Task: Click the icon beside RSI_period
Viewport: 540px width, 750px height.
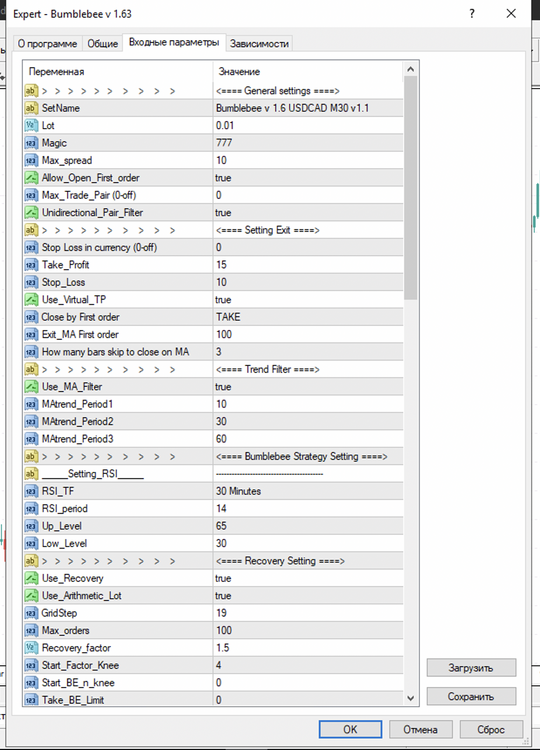Action: (x=31, y=508)
